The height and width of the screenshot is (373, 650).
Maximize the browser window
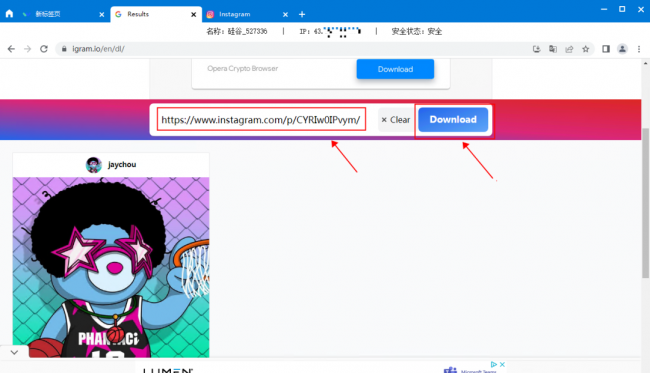(622, 9)
